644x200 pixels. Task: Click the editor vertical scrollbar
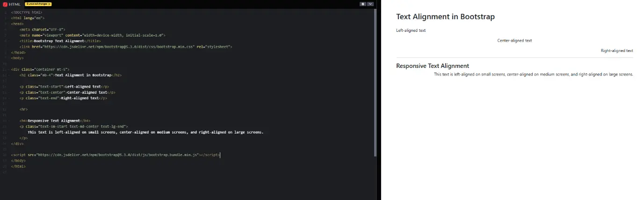point(376,82)
